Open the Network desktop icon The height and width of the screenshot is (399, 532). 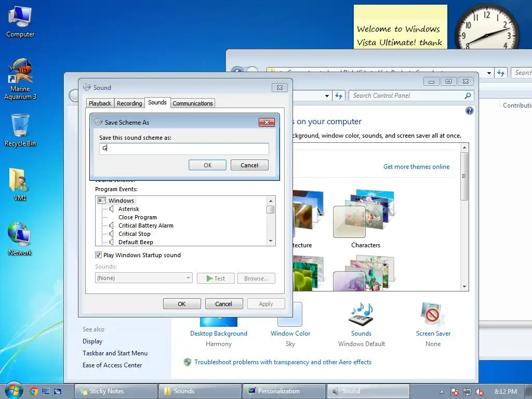point(20,238)
